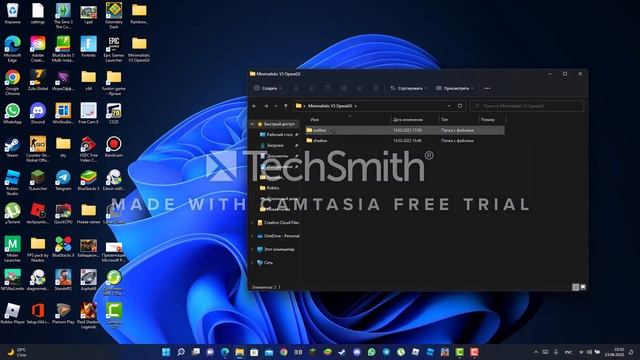Select the Steam desktop shortcut
This screenshot has width=640, height=360.
12,147
